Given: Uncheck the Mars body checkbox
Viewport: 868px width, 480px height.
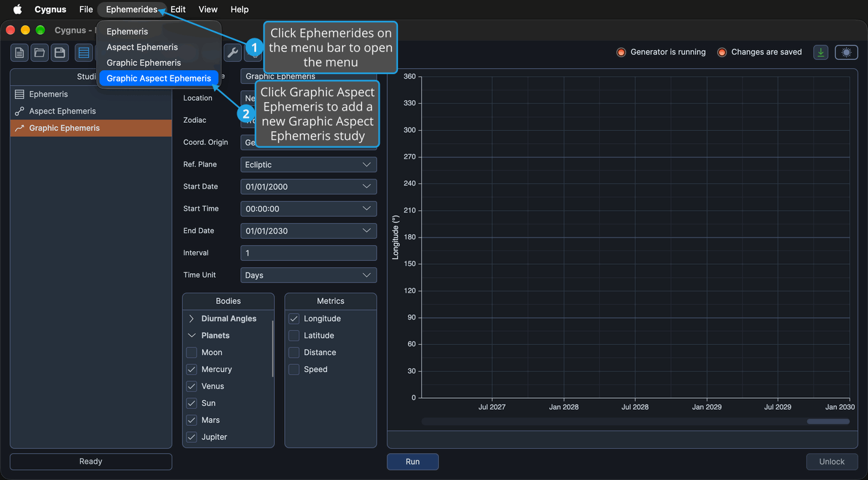Looking at the screenshot, I should (x=192, y=420).
